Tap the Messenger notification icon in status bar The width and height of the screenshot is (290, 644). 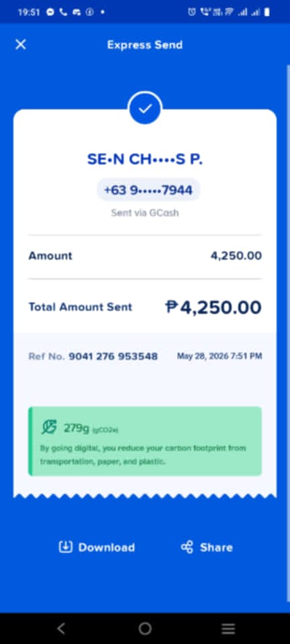tap(50, 12)
